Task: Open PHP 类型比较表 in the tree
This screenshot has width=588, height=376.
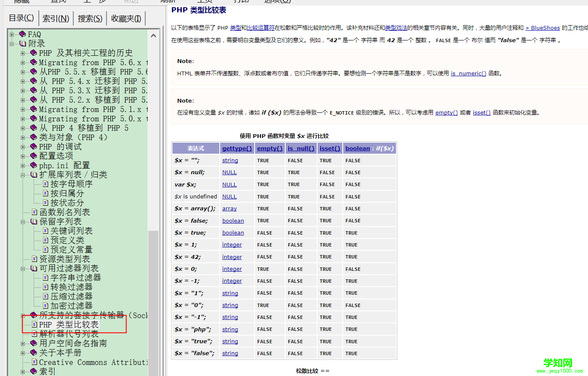Action: click(69, 325)
